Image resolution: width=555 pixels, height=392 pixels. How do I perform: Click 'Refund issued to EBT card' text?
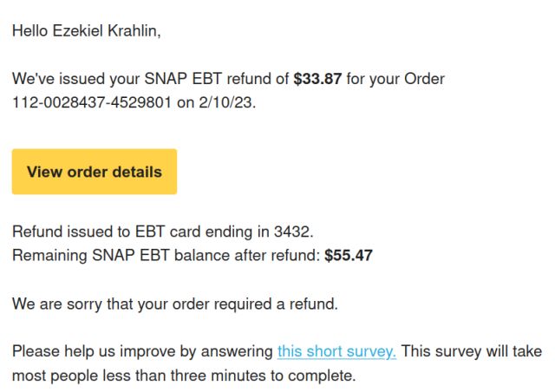click(107, 232)
